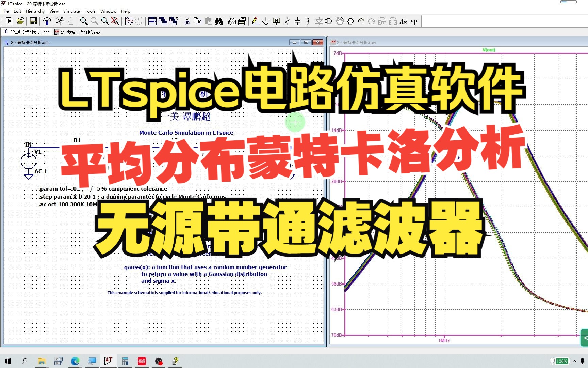Click the Undo arrow
This screenshot has width=588, height=368.
point(361,21)
